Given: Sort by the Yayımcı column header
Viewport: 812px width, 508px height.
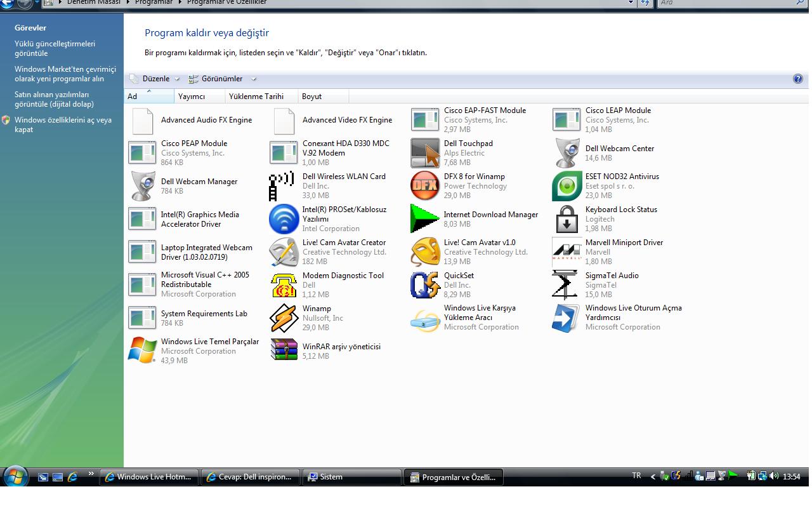Looking at the screenshot, I should coord(199,97).
